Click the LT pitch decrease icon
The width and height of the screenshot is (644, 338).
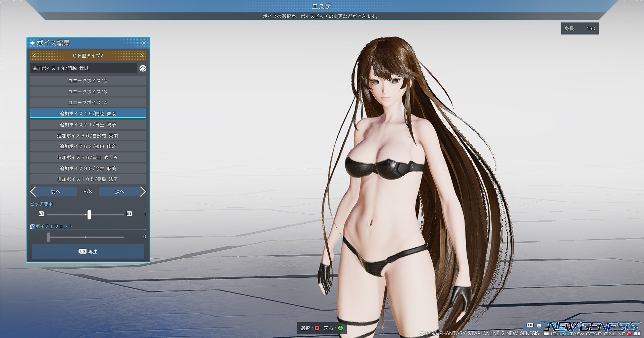pyautogui.click(x=41, y=214)
